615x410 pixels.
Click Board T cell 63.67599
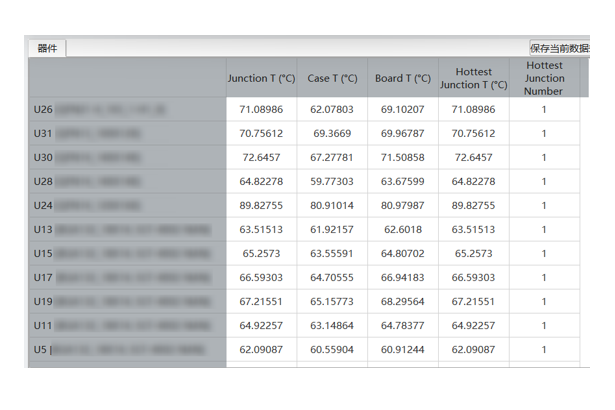403,181
